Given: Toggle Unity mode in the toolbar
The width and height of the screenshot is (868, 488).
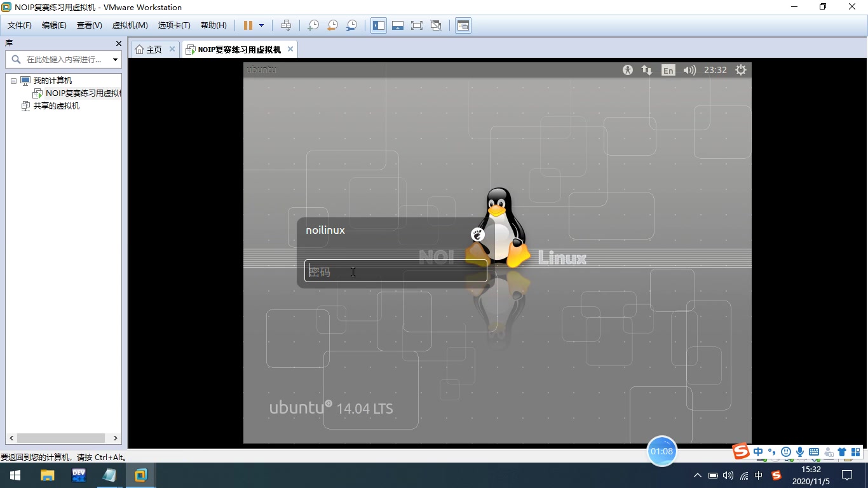Looking at the screenshot, I should 436,25.
